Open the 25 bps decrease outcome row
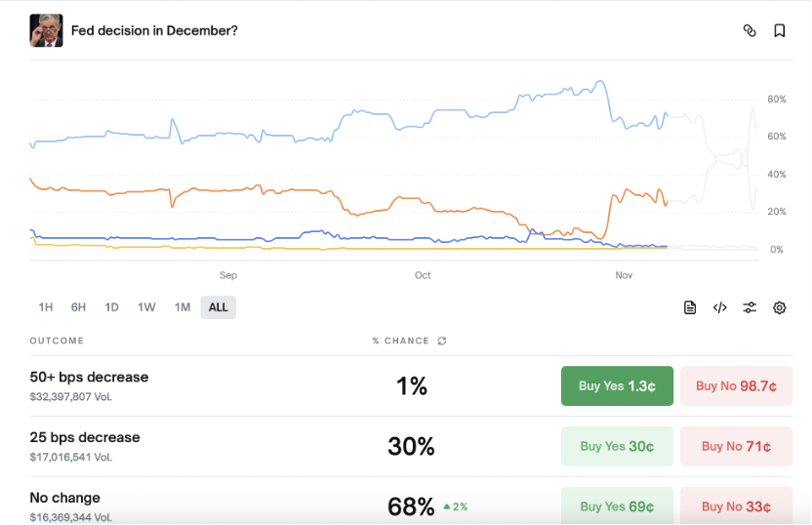This screenshot has width=812, height=525. click(85, 438)
